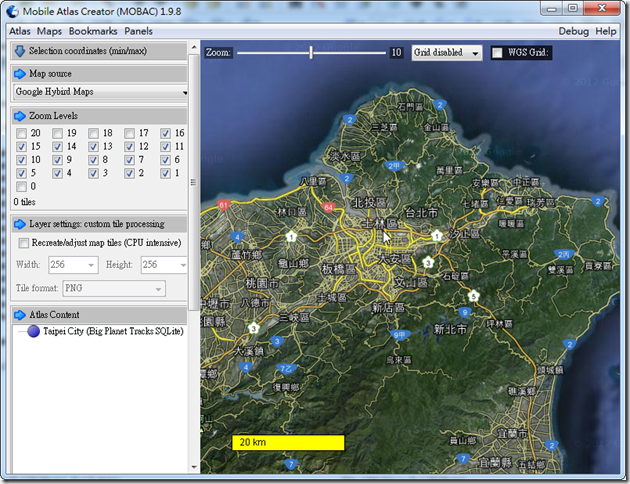Uncheck zoom level 15 checkbox
630x484 pixels.
[22, 147]
